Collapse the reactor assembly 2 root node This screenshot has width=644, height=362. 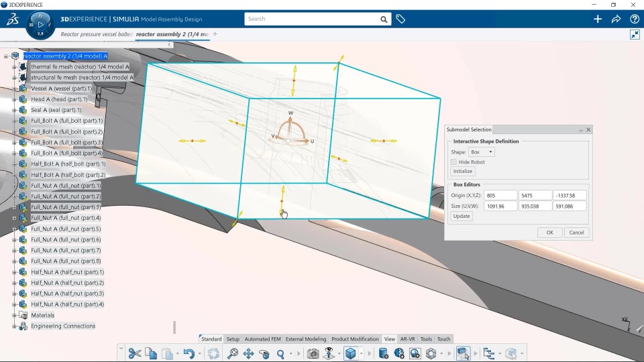[x=6, y=56]
